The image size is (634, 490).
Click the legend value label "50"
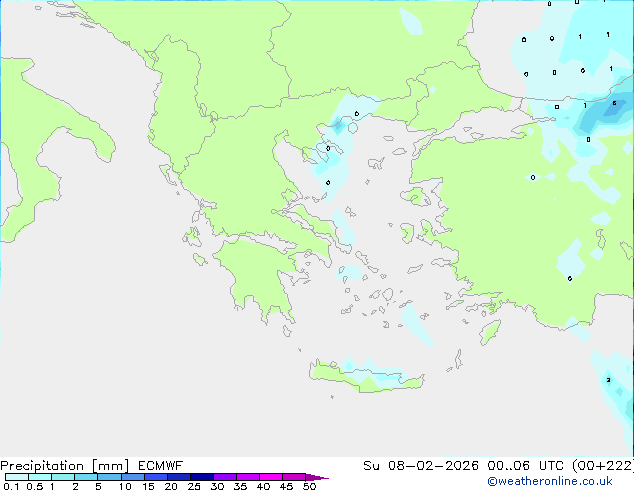pos(309,486)
